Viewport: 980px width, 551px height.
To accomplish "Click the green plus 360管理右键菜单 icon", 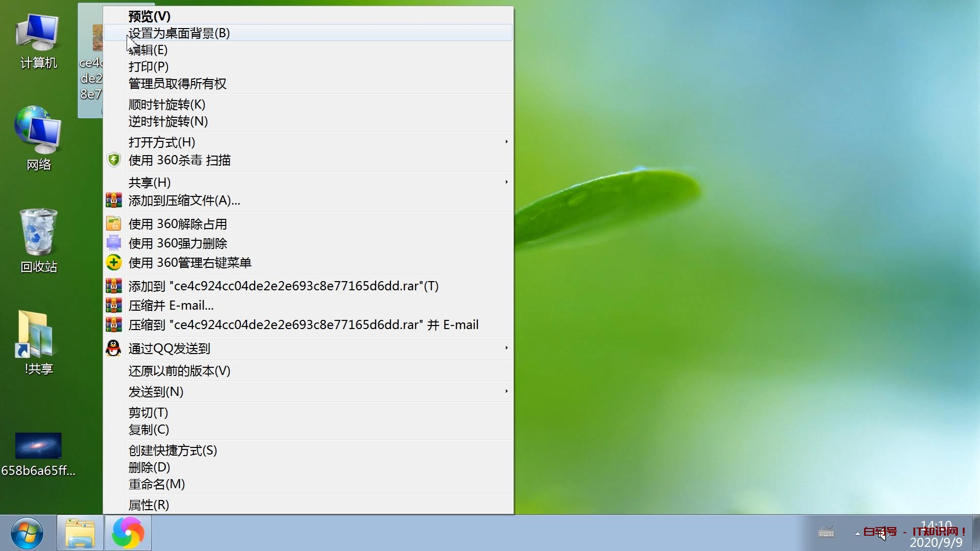I will point(113,263).
